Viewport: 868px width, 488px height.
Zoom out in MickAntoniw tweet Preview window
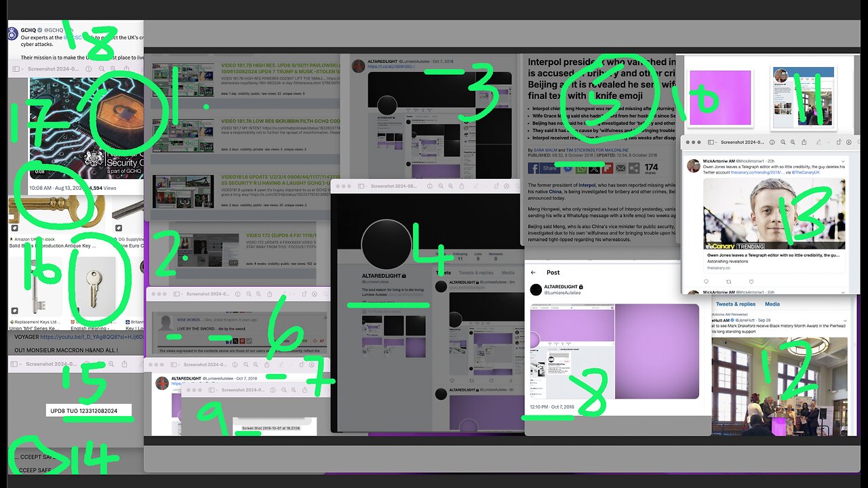click(783, 142)
